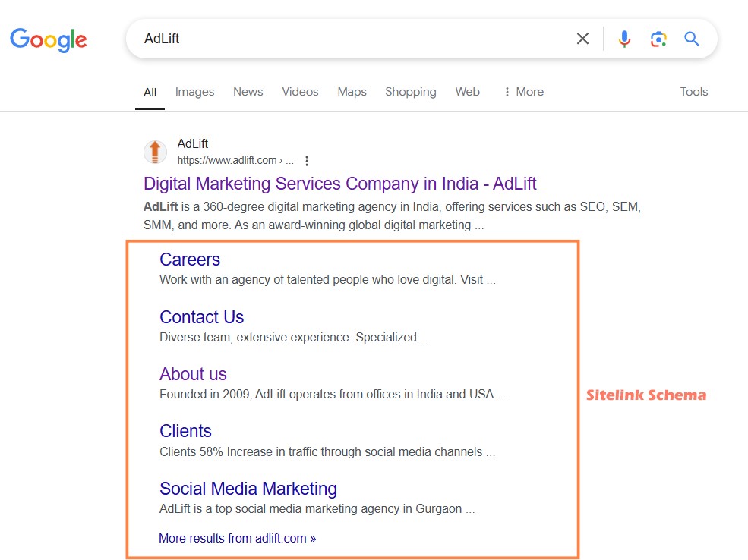
Task: Open the Contact Us sitelink
Action: pos(202,317)
